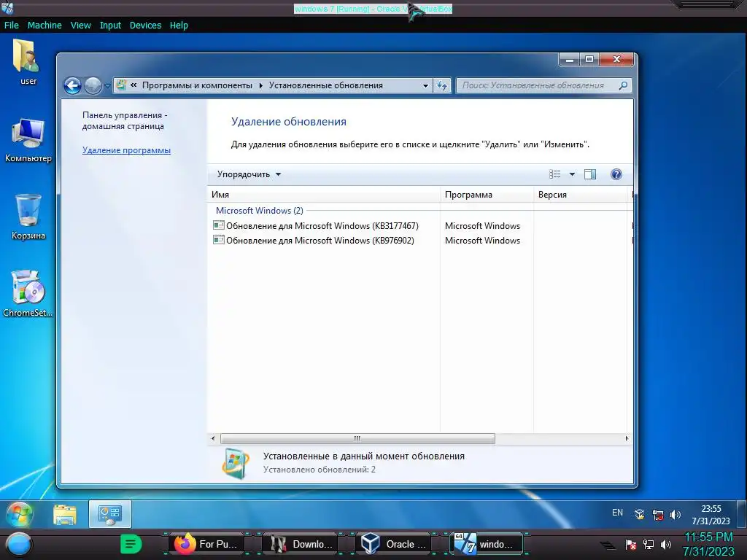Open Панель управления домашняя страница
747x560 pixels.
point(125,120)
